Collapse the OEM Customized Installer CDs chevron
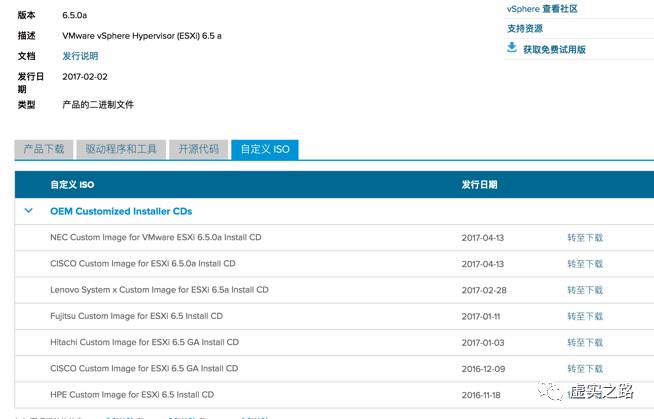 tap(28, 211)
